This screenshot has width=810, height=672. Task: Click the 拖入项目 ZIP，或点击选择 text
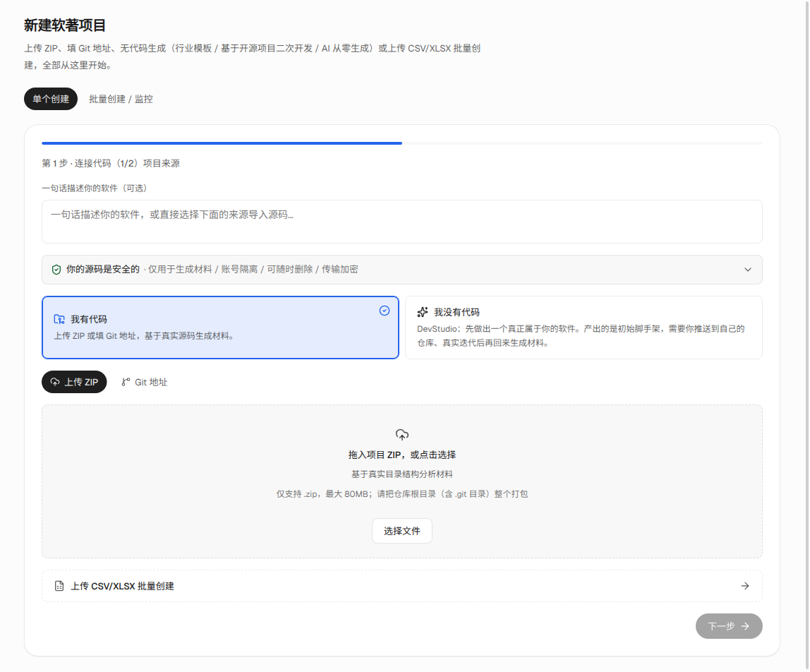(402, 455)
